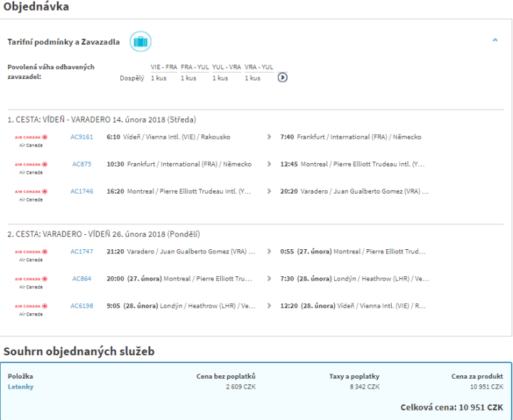
Task: Open flight number AC6198 link
Action: pyautogui.click(x=81, y=305)
